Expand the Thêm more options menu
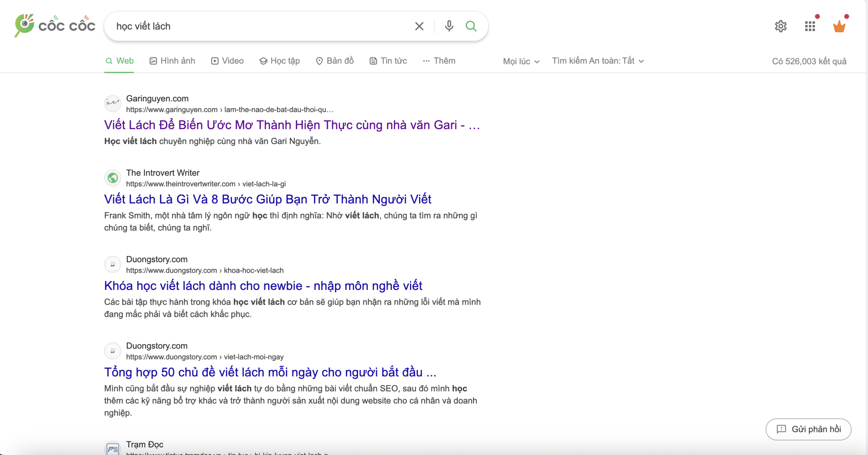868x455 pixels. pos(439,61)
